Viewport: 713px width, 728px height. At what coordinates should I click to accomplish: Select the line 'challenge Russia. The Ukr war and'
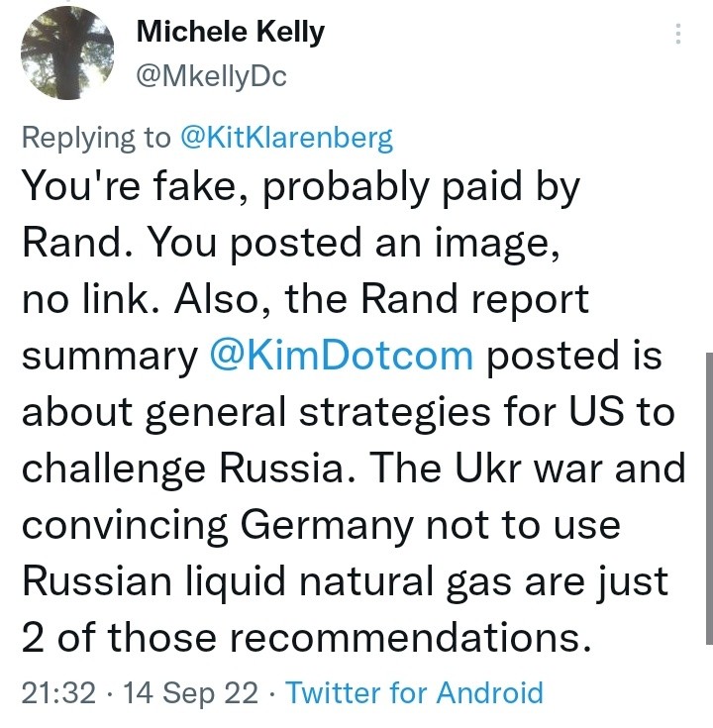(x=354, y=468)
